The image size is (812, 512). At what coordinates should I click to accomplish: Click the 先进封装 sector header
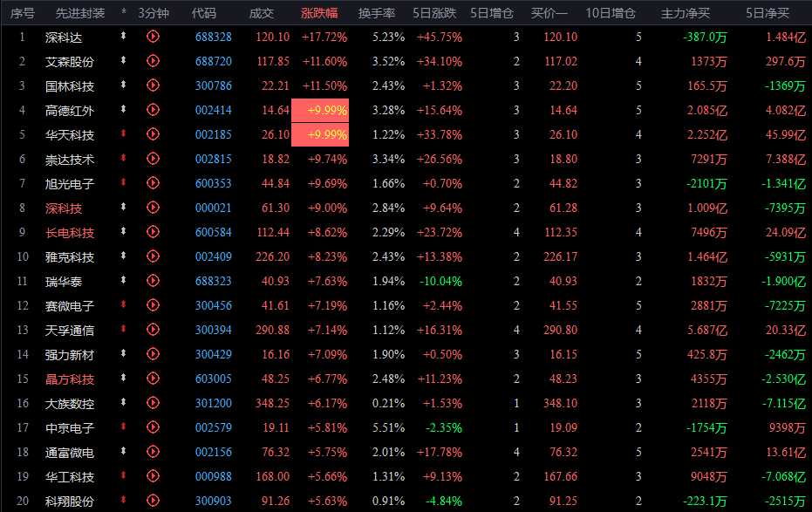[x=80, y=13]
